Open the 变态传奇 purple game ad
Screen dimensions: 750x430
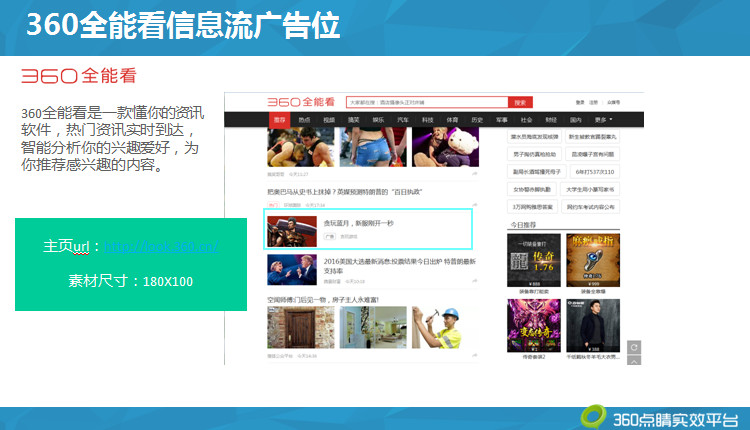[534, 326]
